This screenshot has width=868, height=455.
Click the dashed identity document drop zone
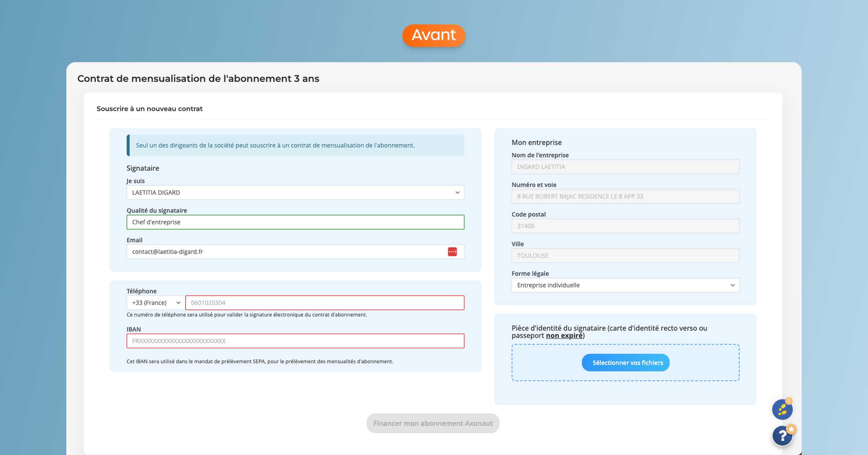pos(545,363)
